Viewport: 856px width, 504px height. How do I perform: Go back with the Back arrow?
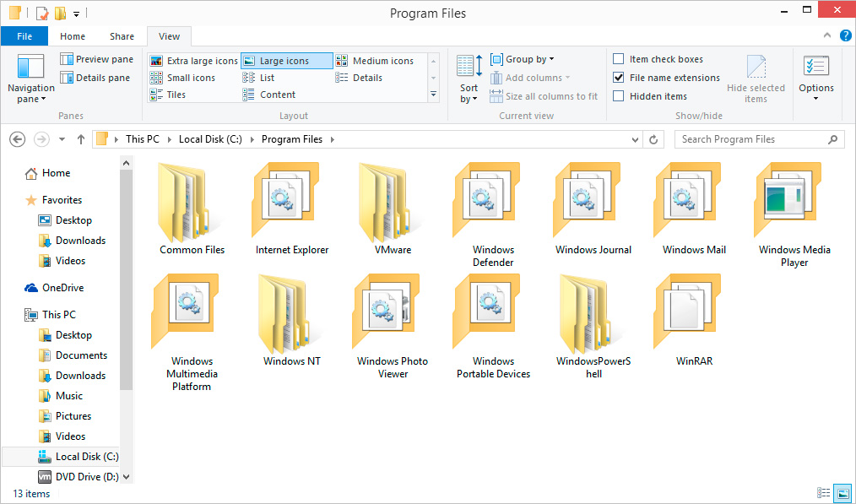click(18, 139)
